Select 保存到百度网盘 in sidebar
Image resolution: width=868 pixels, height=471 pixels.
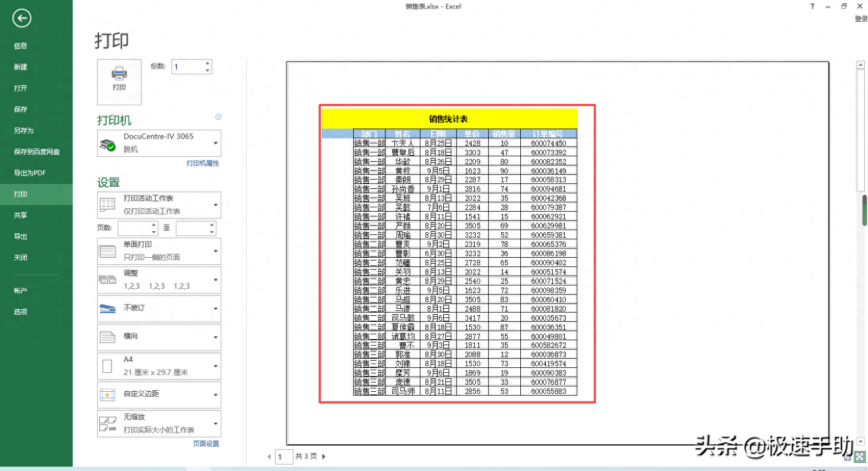[36, 152]
